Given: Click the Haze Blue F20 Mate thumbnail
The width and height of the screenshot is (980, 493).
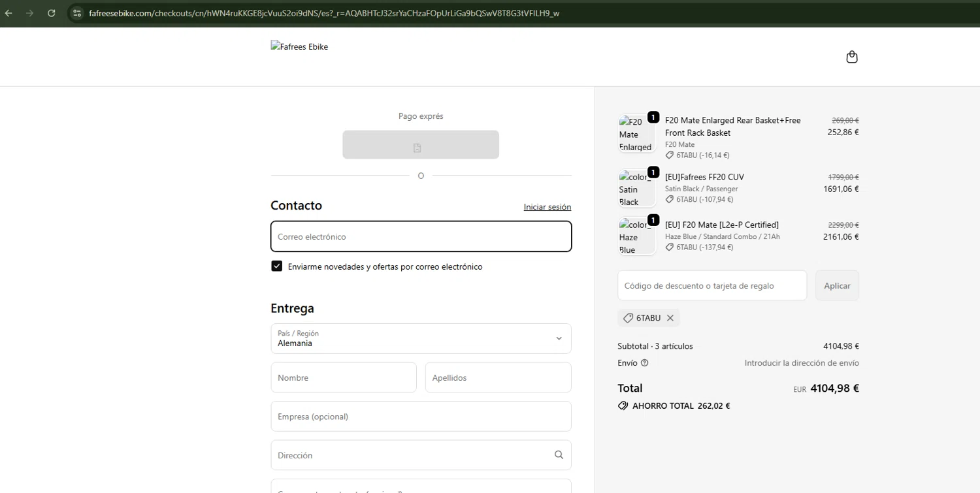Looking at the screenshot, I should 636,236.
